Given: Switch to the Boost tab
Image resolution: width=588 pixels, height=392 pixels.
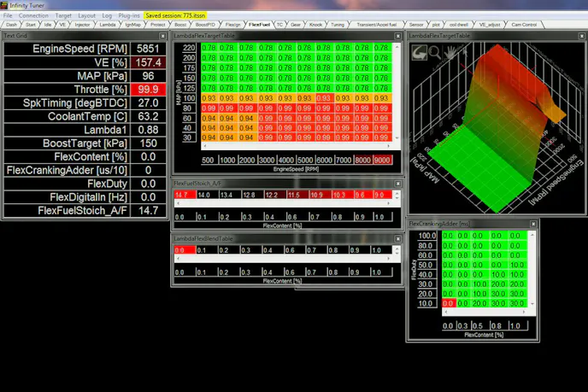Looking at the screenshot, I should pos(180,25).
